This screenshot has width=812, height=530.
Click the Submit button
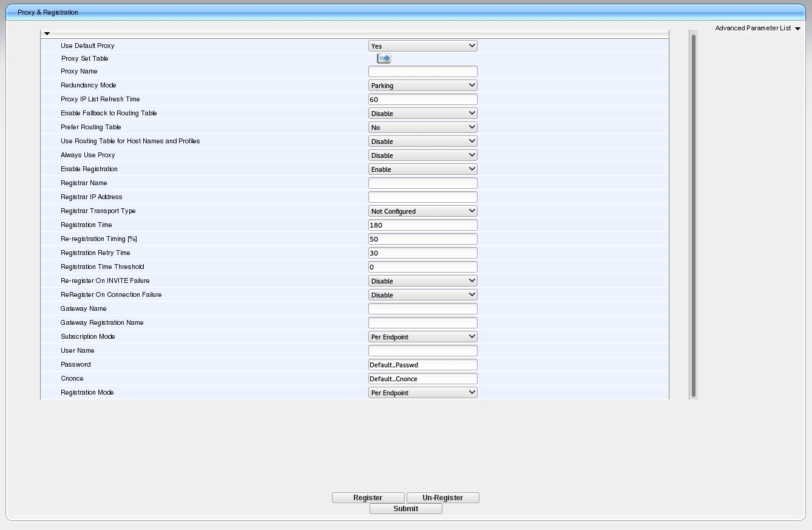(x=406, y=509)
